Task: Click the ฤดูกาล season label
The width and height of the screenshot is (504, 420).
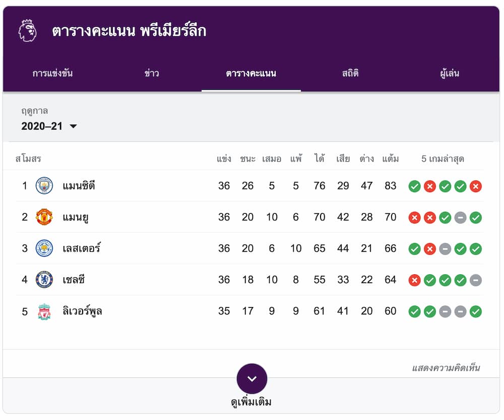Action: point(34,111)
